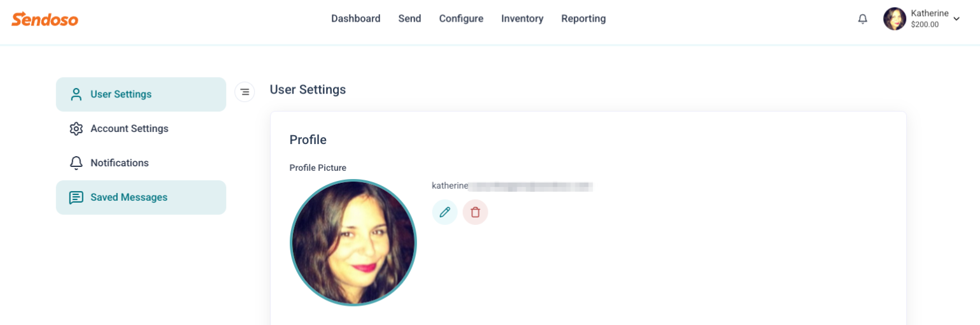The image size is (980, 325).
Task: Click the small avatar in the header
Action: [895, 19]
